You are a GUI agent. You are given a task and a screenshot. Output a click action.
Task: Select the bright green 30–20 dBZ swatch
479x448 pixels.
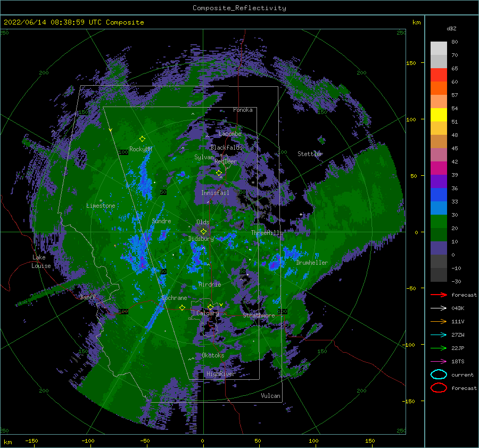[439, 221]
